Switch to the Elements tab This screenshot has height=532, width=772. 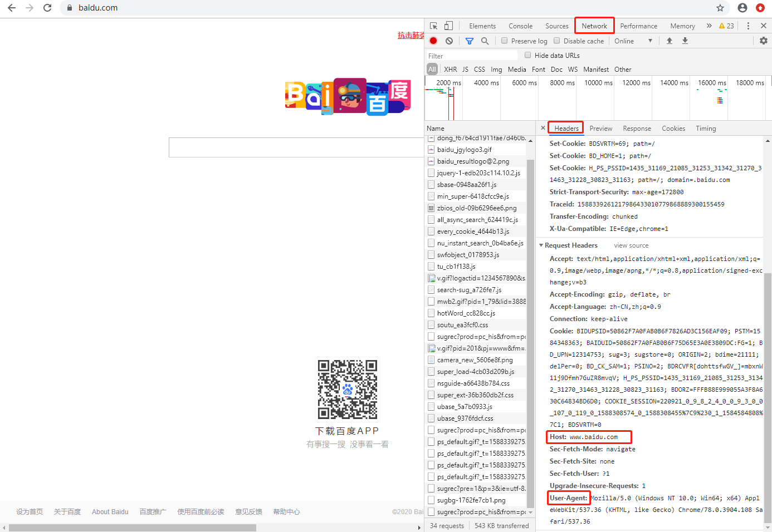[x=482, y=26]
